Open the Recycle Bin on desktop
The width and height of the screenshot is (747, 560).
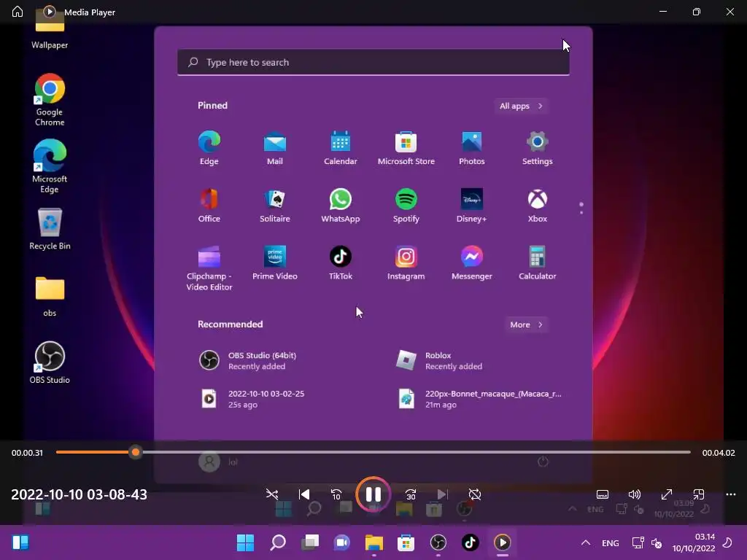(x=50, y=229)
